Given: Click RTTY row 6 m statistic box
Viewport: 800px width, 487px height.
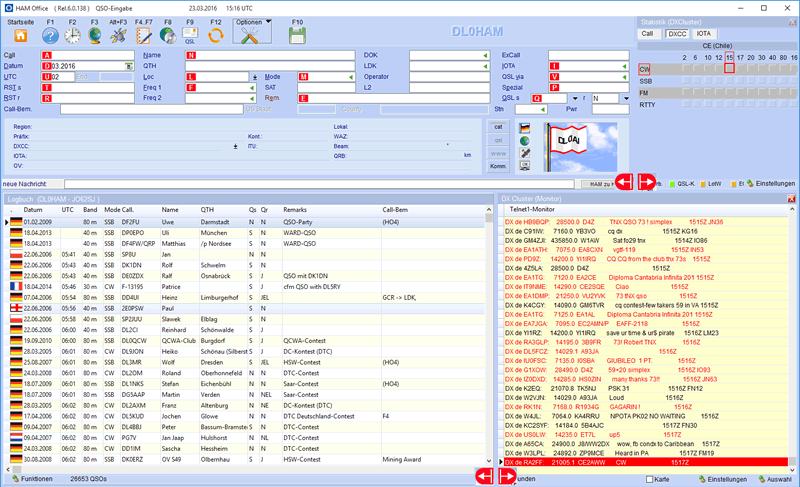Looking at the screenshot, I should pos(697,104).
